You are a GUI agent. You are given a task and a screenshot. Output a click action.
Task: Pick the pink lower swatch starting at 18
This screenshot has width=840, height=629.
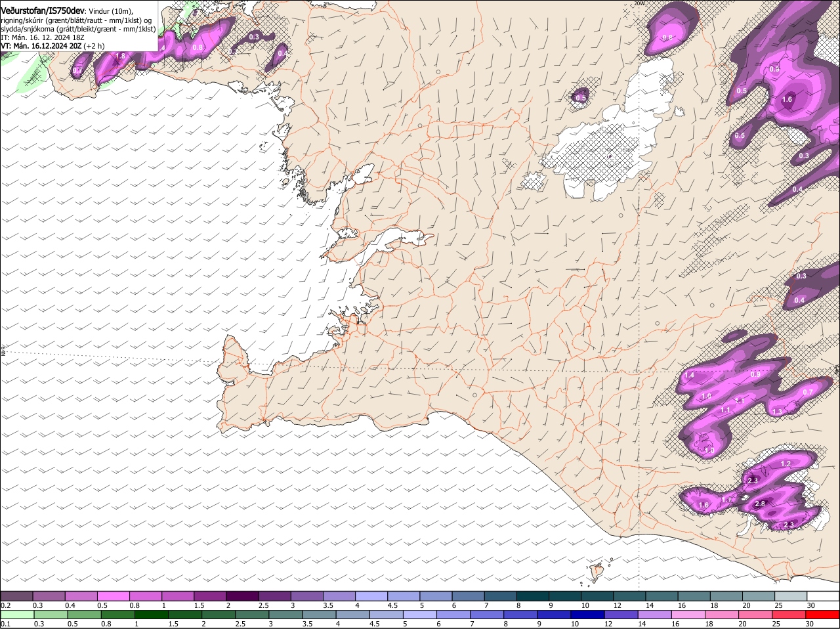click(722, 615)
